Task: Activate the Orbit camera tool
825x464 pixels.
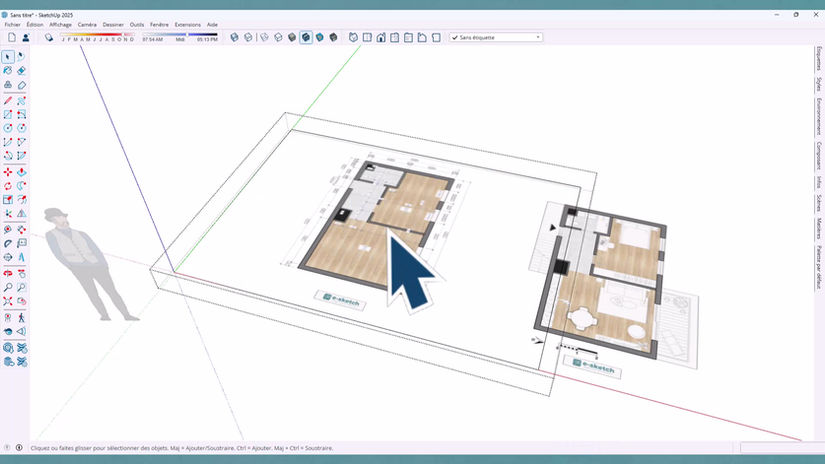Action: (x=8, y=274)
